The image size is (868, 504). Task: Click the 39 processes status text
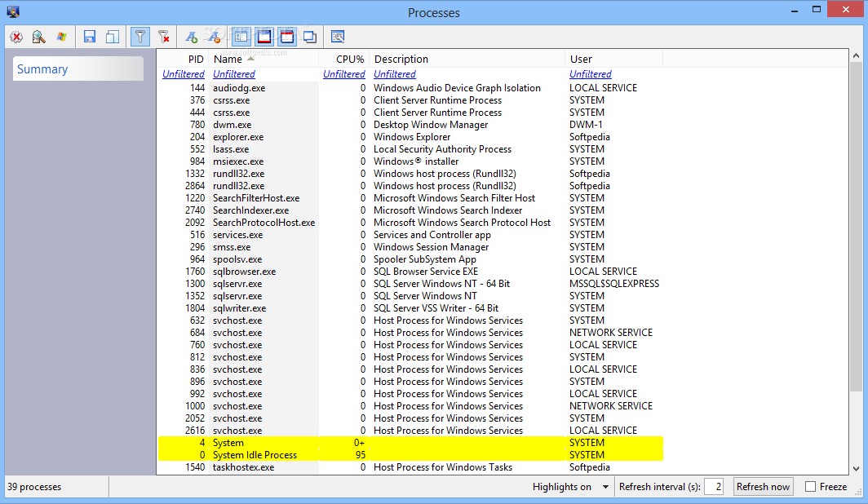pos(34,487)
